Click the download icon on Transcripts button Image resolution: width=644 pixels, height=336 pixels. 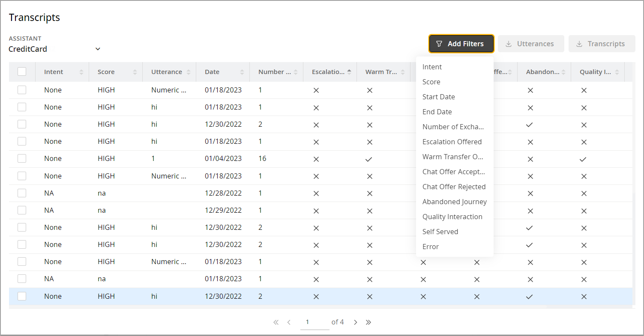580,43
